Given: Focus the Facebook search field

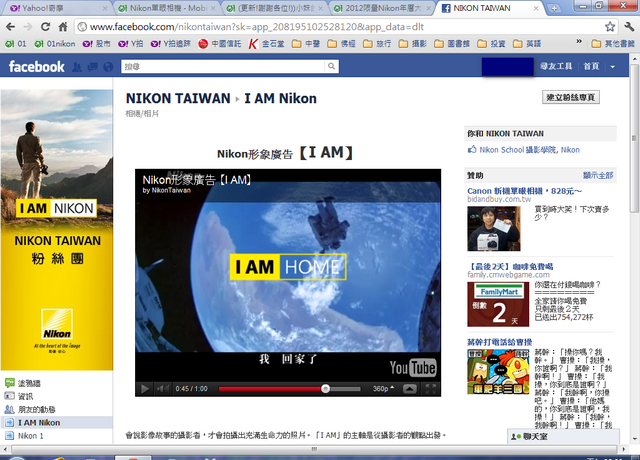Looking at the screenshot, I should [223, 66].
